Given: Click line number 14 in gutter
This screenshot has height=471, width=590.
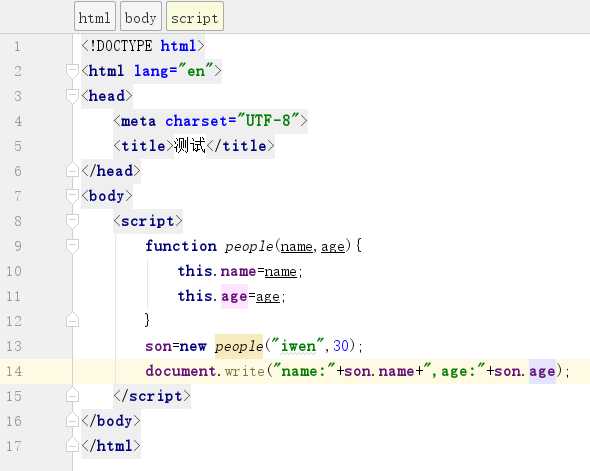Looking at the screenshot, I should coord(14,371).
